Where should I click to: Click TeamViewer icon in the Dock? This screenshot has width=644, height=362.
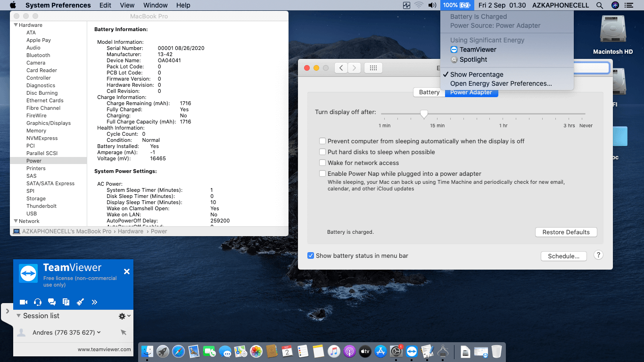pyautogui.click(x=412, y=351)
